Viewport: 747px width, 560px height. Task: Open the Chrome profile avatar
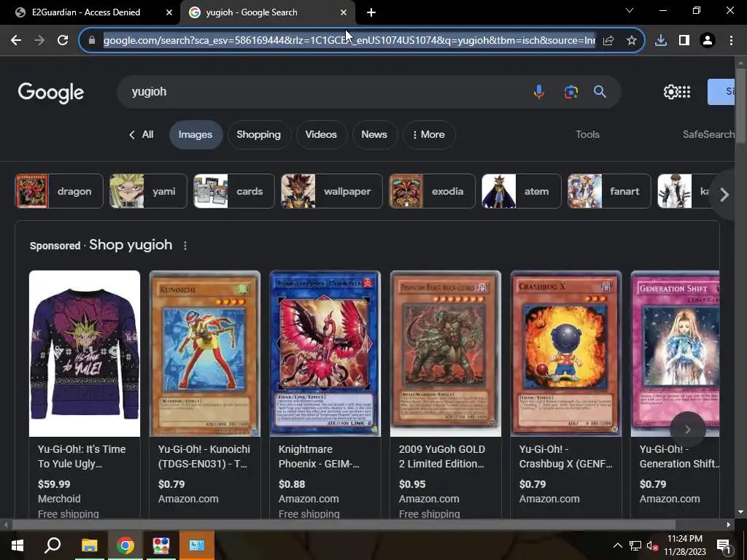click(x=708, y=41)
